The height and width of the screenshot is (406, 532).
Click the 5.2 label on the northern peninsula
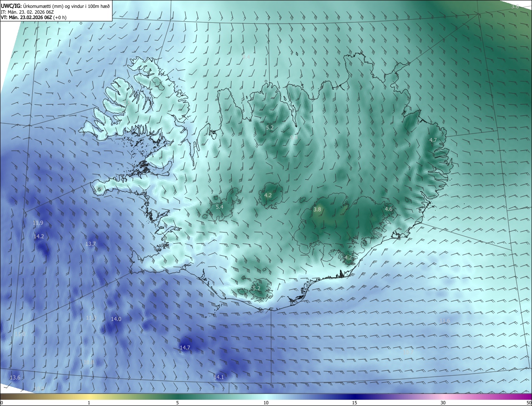pos(270,127)
